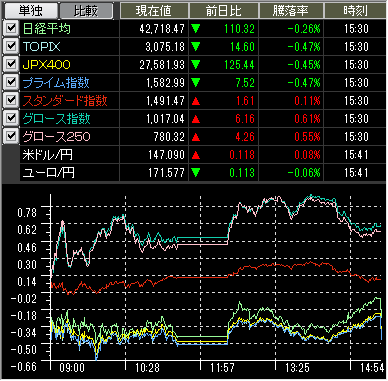Viewport: 388px width, 381px height.
Task: Click the red up arrow for 米ドル/円
Action: pos(196,155)
